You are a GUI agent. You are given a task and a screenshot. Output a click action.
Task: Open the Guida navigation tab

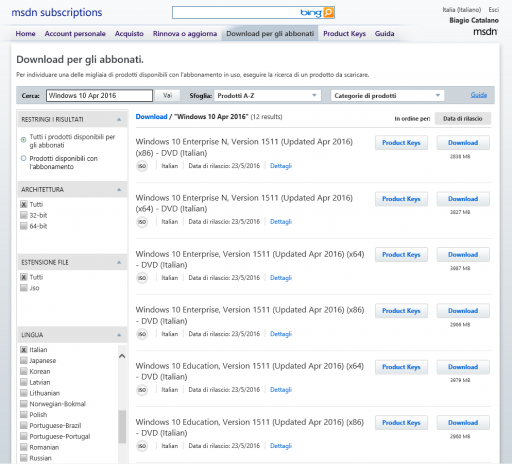(384, 34)
